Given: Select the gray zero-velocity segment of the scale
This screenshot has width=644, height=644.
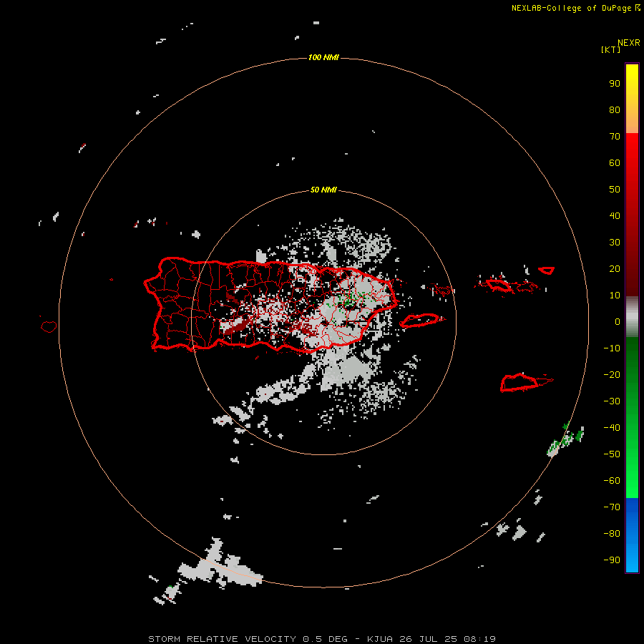Looking at the screenshot, I should (632, 317).
